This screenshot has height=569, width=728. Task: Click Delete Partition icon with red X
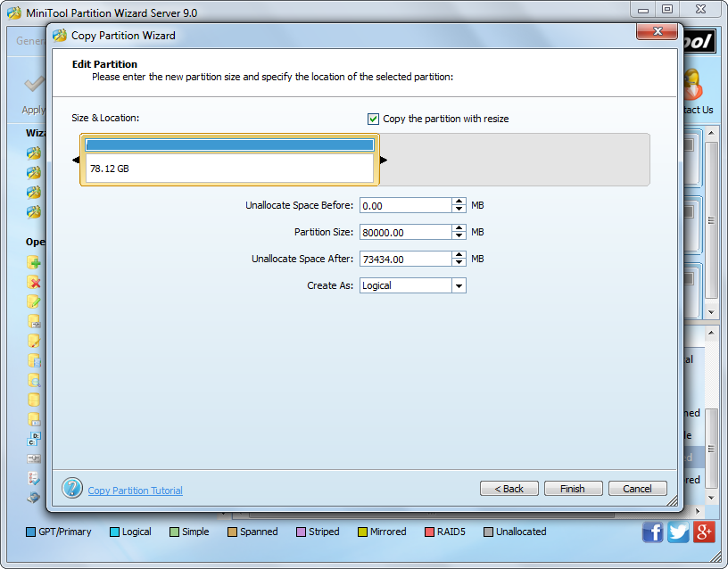point(34,282)
